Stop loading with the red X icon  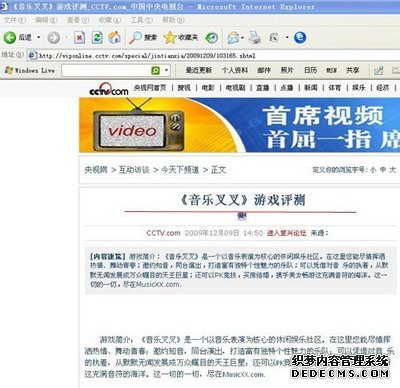[79, 38]
